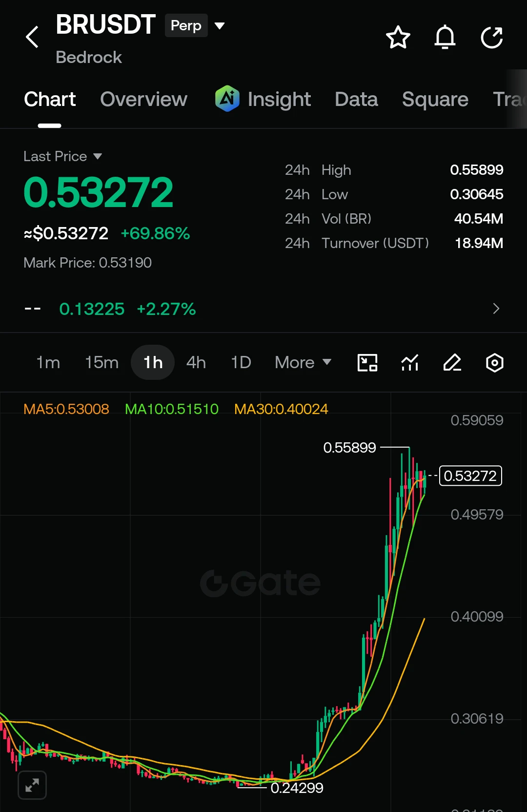The height and width of the screenshot is (812, 527).
Task: Tap Mark Price: 0.53190 text
Action: pos(88,263)
